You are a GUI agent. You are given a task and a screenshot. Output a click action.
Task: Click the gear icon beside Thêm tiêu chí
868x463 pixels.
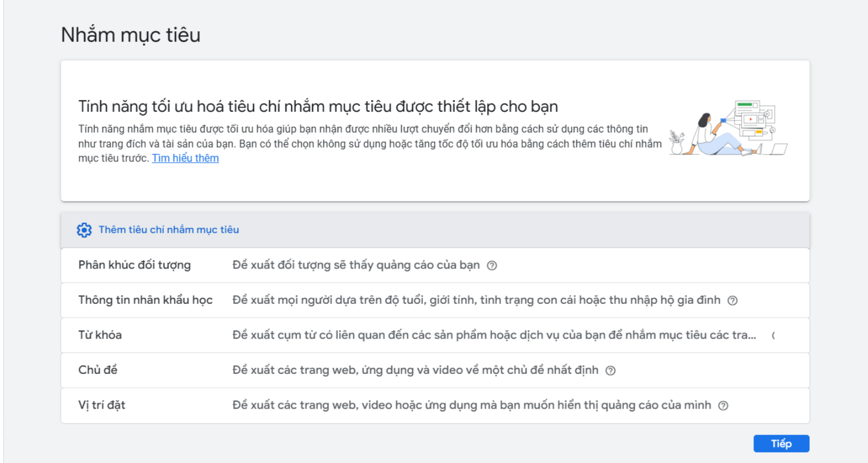(84, 230)
